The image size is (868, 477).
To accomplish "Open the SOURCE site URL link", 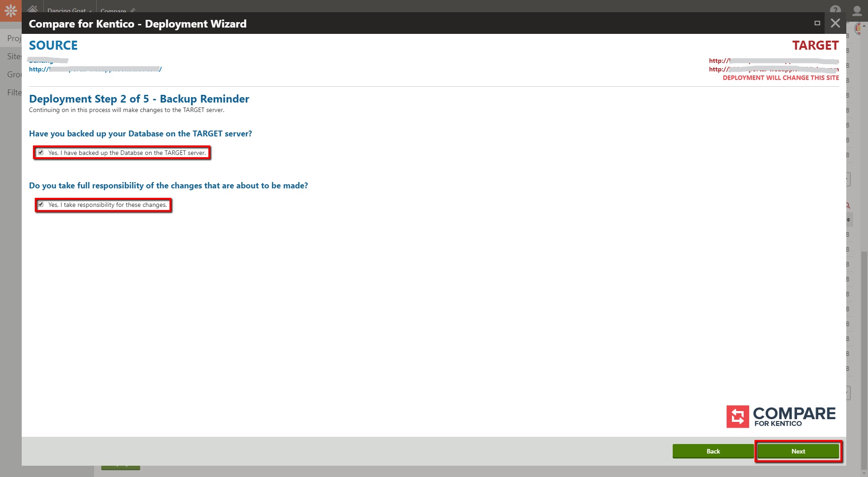I will [95, 69].
